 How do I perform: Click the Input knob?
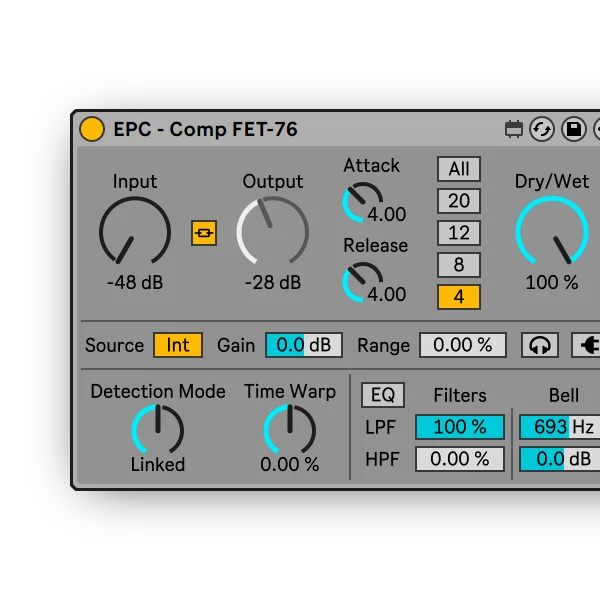click(135, 231)
